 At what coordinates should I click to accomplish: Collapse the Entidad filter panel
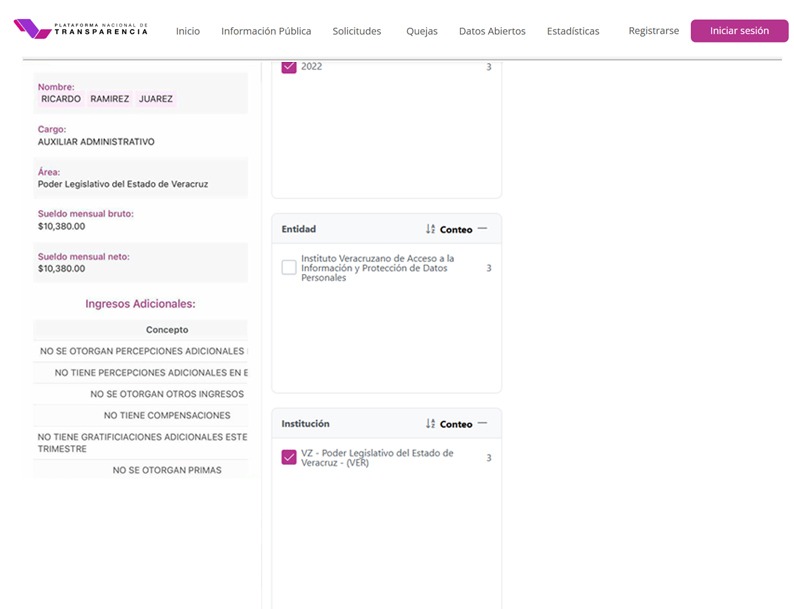tap(483, 229)
